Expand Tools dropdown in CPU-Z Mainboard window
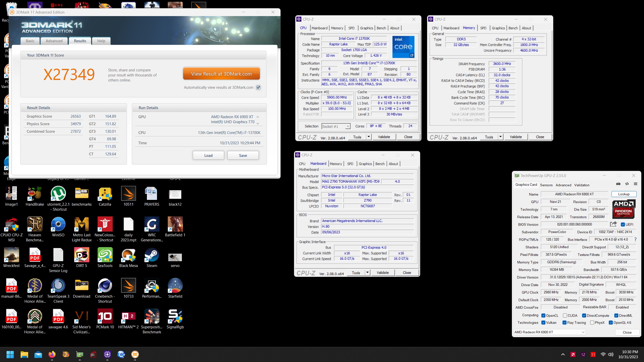The width and height of the screenshot is (644, 362). coord(367,273)
